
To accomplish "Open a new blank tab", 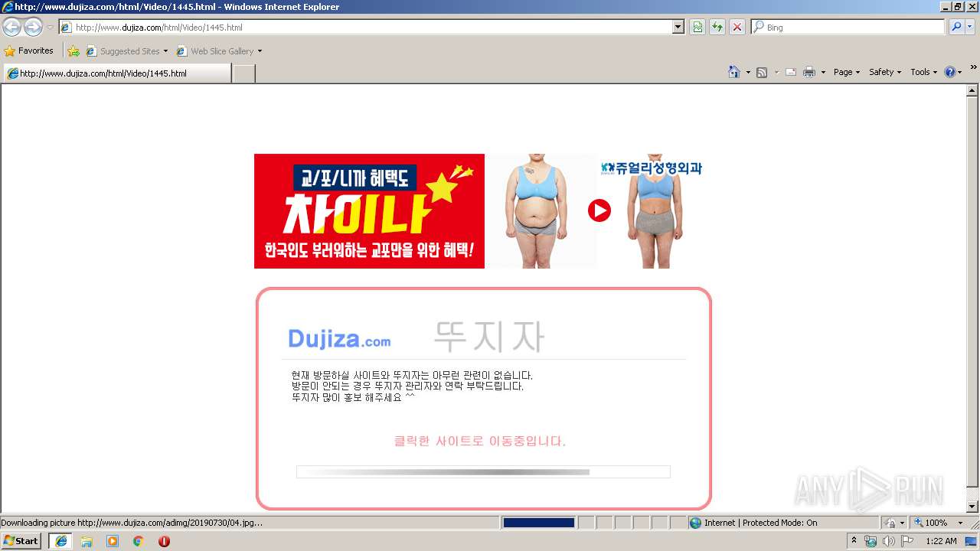I will click(243, 73).
